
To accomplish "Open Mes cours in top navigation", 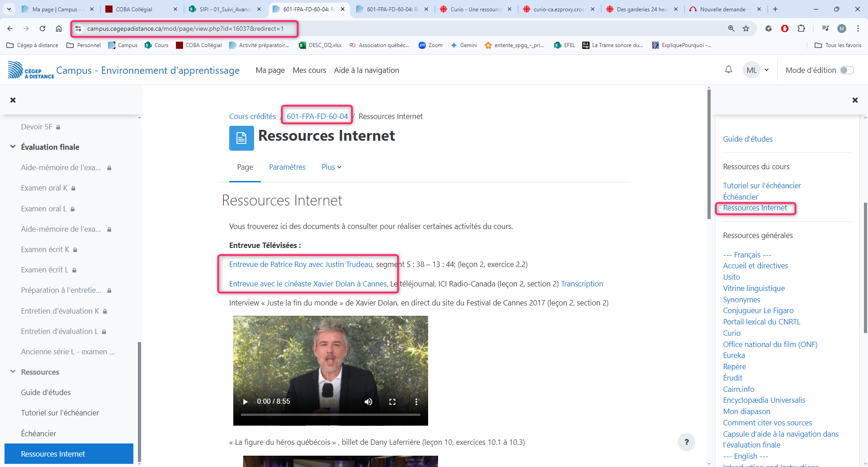I will click(309, 70).
